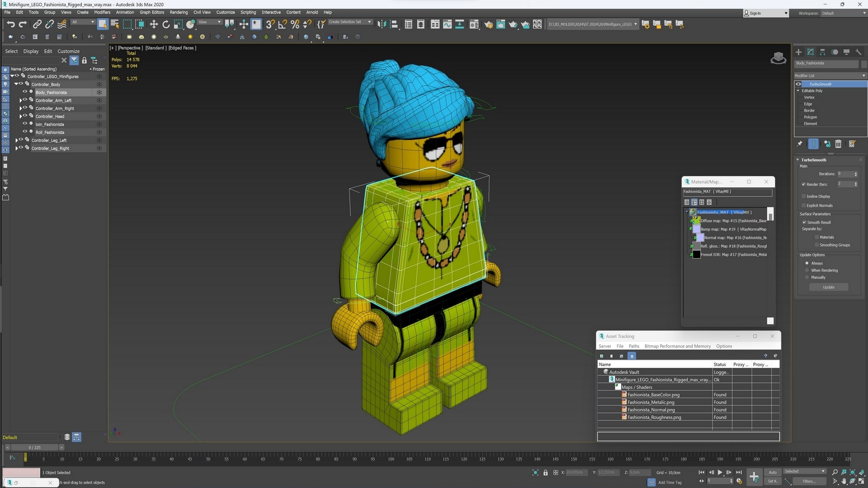Toggle TurboSmooth modifier eye icon
Screen dimensions: 868x488
point(798,84)
